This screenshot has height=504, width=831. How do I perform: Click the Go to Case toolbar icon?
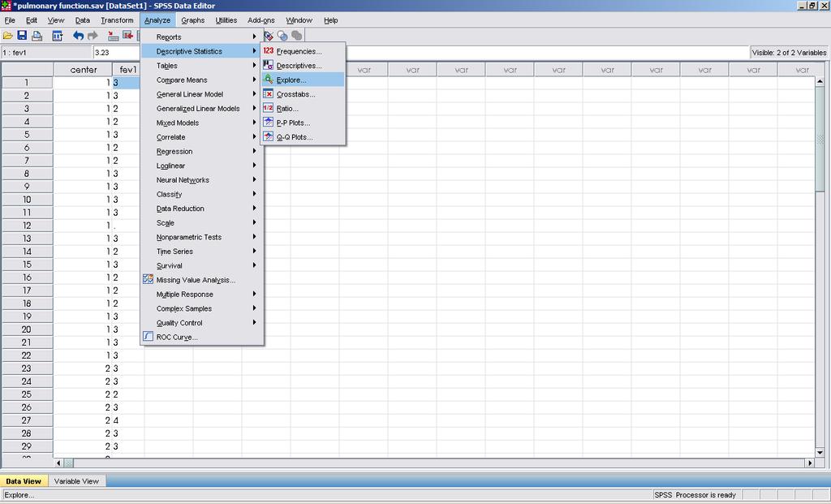pos(113,36)
